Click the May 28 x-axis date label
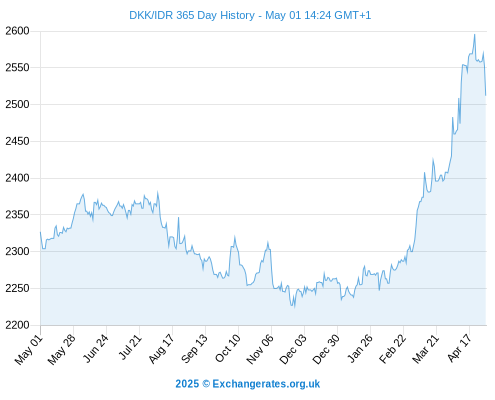 coord(62,349)
